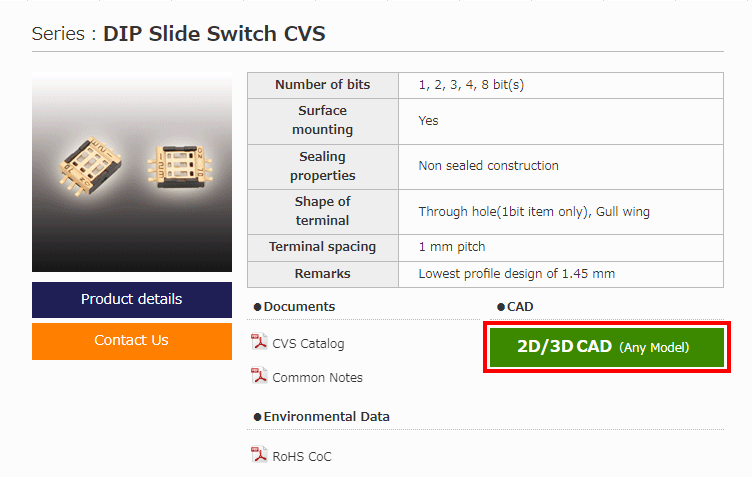Viewport: 752px width, 477px height.
Task: Click the Documents section heading
Action: coord(294,307)
